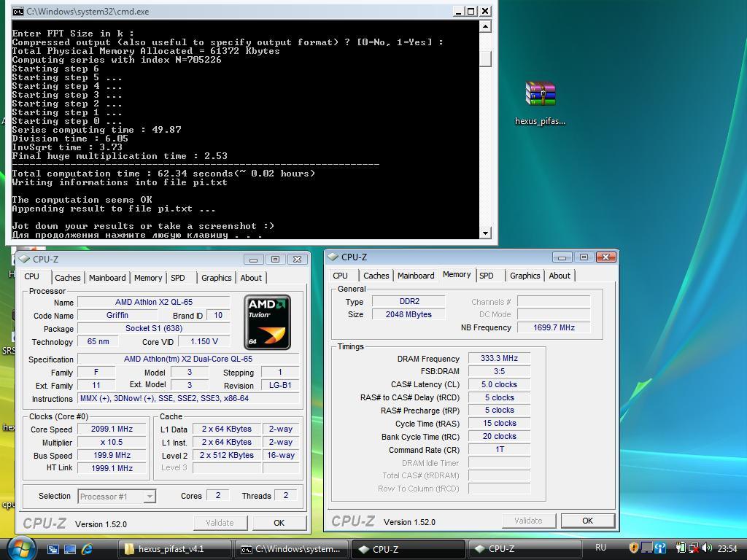Screen dimensions: 747x560
Task: Click the monitor display tray icon
Action: point(646,548)
